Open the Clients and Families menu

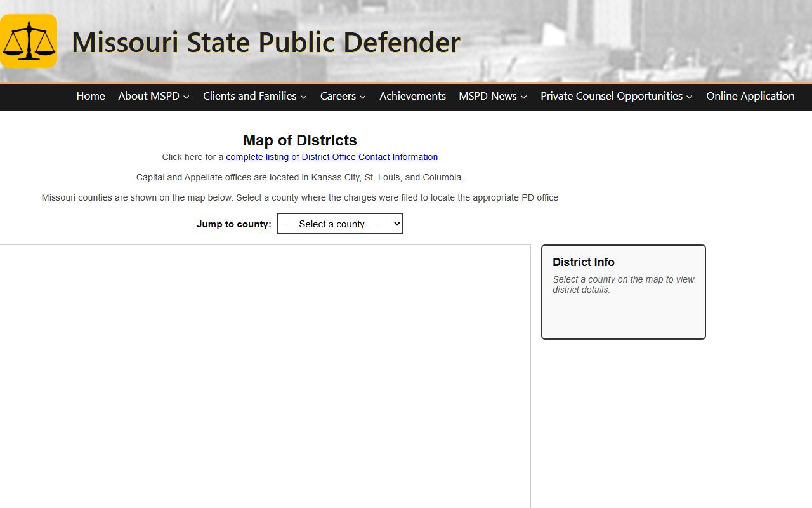click(x=250, y=96)
